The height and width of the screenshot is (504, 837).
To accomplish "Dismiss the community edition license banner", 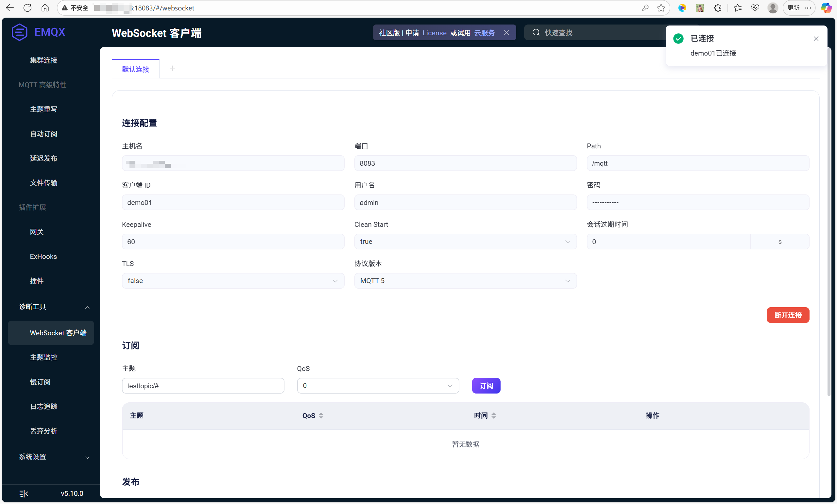I will 506,33.
